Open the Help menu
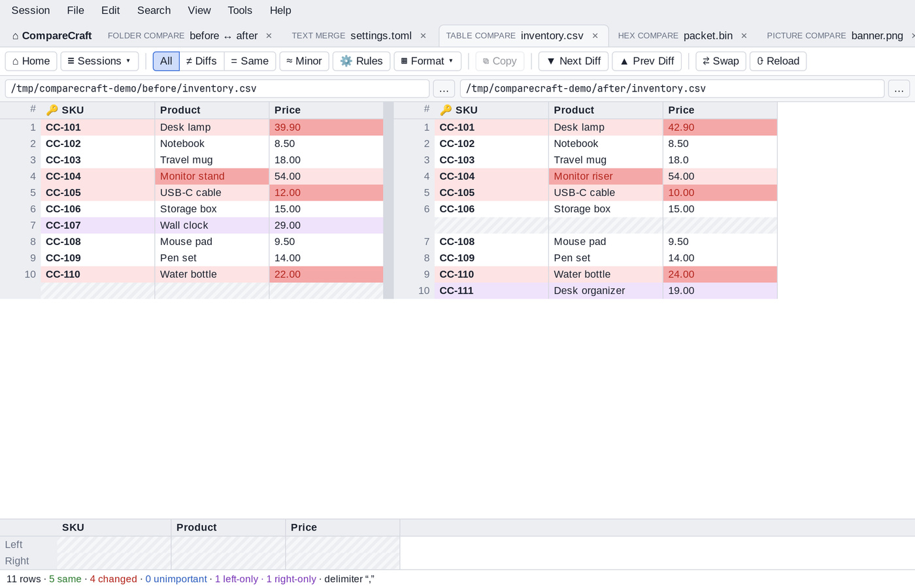This screenshot has width=915, height=588. (280, 10)
